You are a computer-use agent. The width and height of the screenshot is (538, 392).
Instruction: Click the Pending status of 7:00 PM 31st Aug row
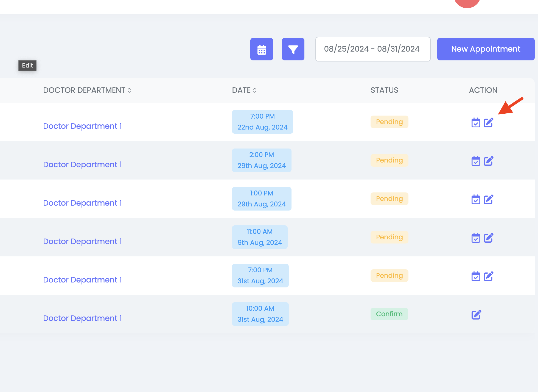pyautogui.click(x=389, y=276)
